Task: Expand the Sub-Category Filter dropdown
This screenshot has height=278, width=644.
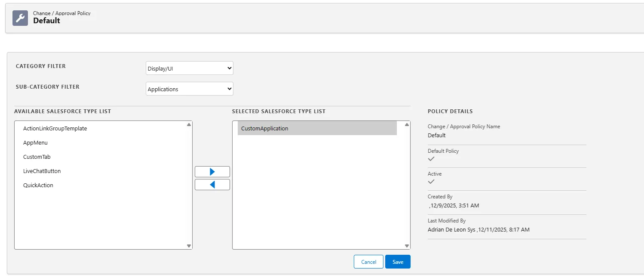Action: pos(189,89)
